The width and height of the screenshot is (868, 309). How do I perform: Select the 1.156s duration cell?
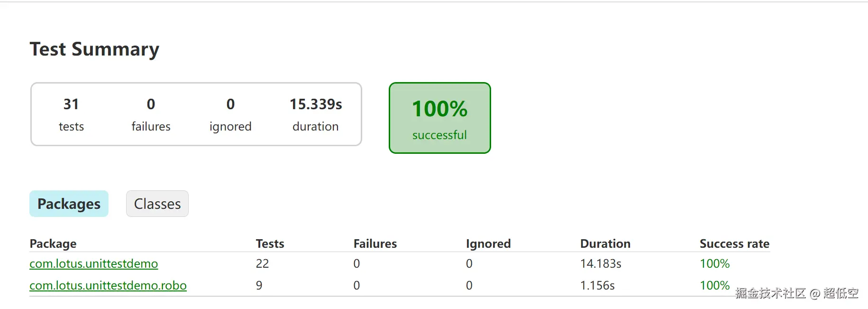[x=597, y=285]
